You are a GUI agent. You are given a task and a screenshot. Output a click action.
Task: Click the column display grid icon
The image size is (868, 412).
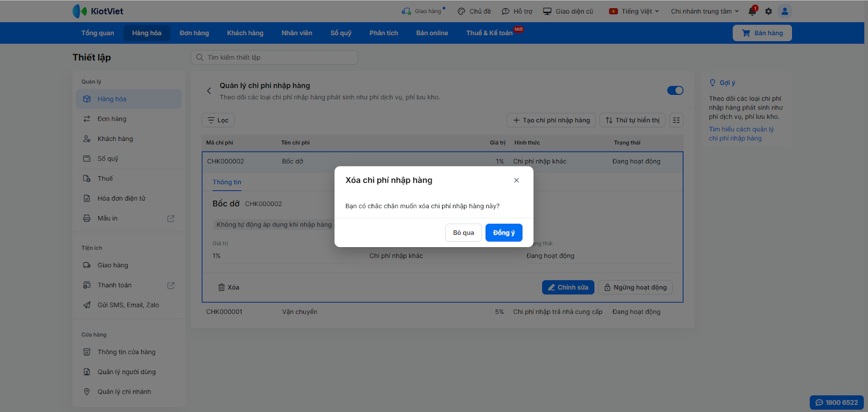click(x=676, y=120)
